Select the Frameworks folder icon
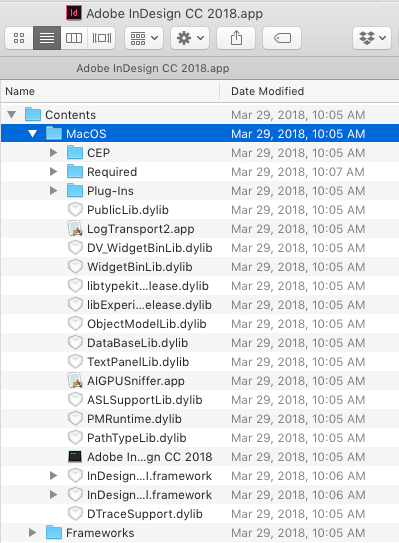This screenshot has width=399, height=543. point(54,532)
